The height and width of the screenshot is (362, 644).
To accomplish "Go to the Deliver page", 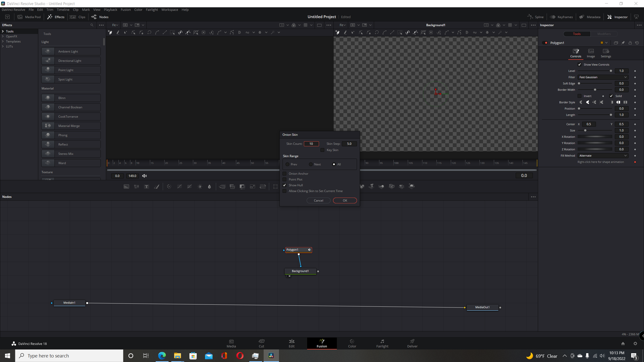I will (412, 343).
